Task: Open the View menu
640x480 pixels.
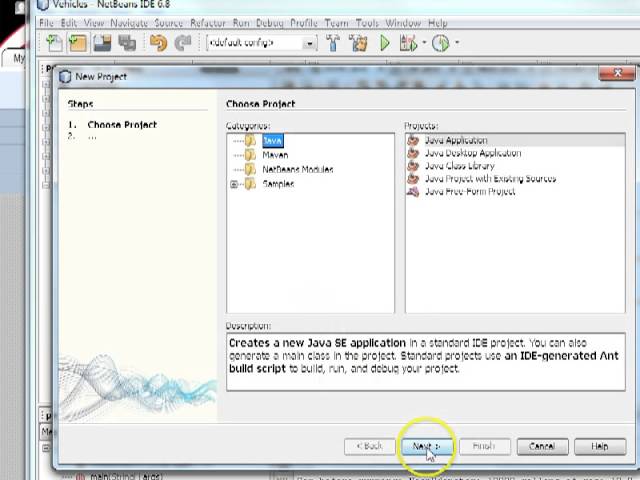Action: (x=94, y=23)
